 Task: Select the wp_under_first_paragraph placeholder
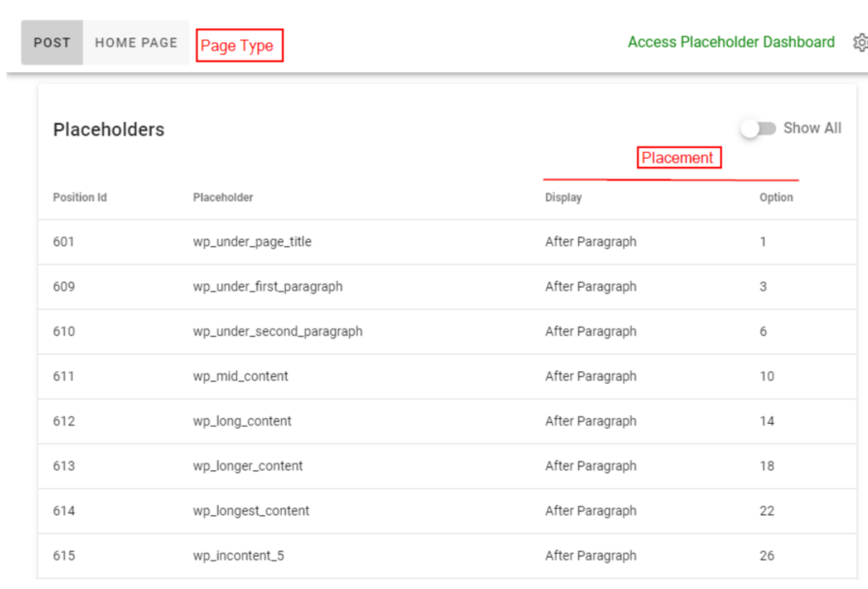click(267, 286)
